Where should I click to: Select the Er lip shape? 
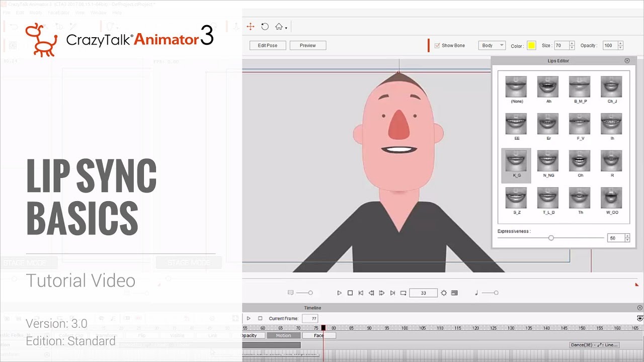tap(548, 127)
